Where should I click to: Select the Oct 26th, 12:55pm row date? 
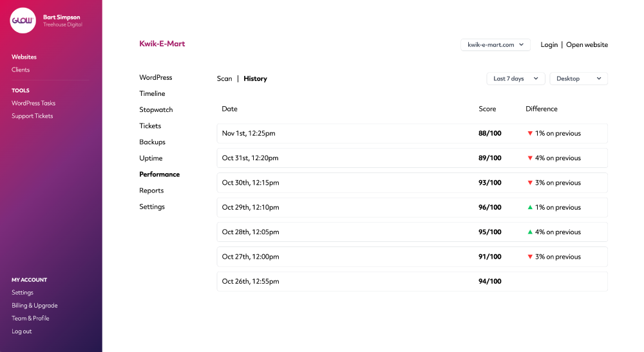click(x=251, y=281)
